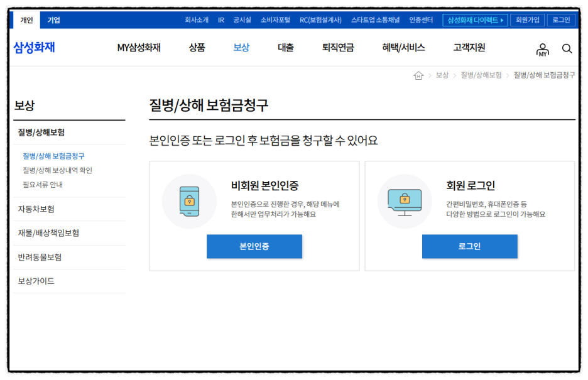Click the phone lock icon for 비회원 본인인증

pyautogui.click(x=189, y=201)
